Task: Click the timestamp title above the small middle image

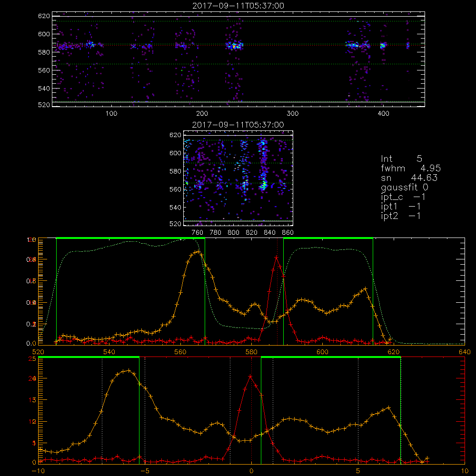Action: tap(238, 125)
